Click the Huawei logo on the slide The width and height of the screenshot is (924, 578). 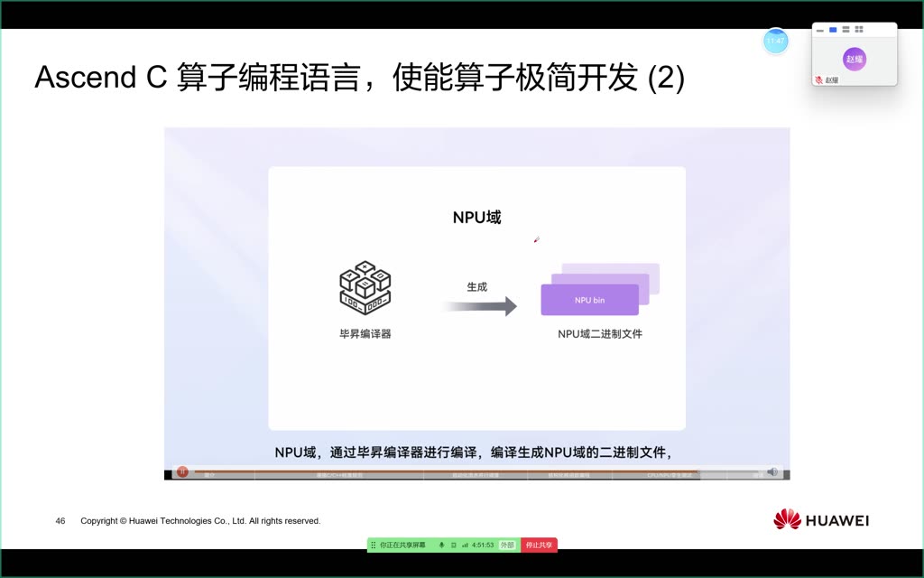821,519
